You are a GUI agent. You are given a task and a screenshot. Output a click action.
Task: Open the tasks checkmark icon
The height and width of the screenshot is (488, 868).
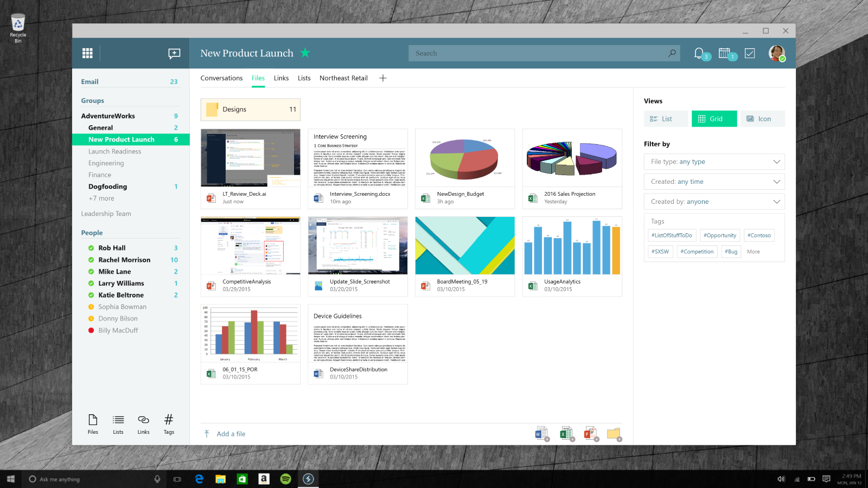coord(750,53)
